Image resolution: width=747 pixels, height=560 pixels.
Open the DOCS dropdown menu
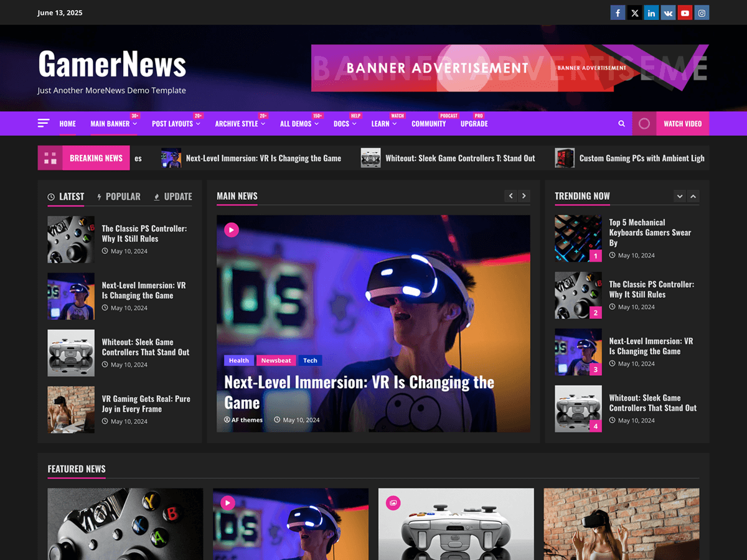coord(342,124)
